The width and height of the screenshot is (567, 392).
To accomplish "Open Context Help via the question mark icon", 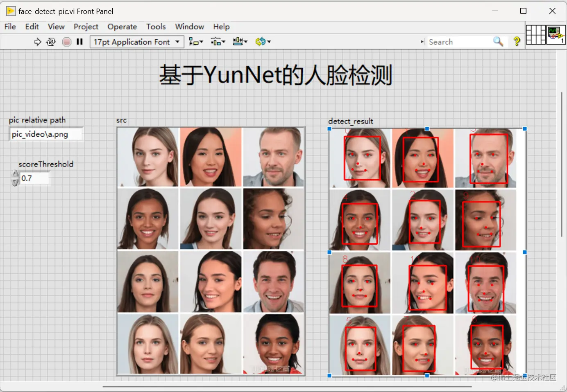I will (x=517, y=41).
